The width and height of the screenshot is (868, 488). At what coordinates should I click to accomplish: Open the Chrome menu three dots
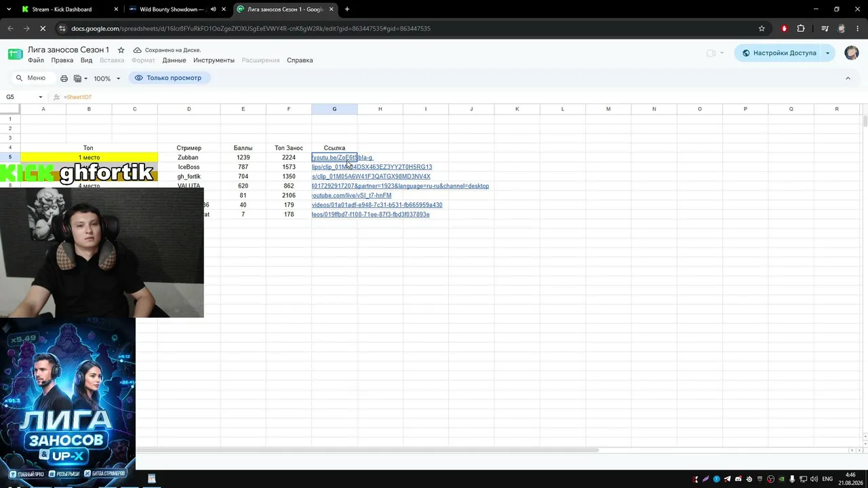[858, 28]
